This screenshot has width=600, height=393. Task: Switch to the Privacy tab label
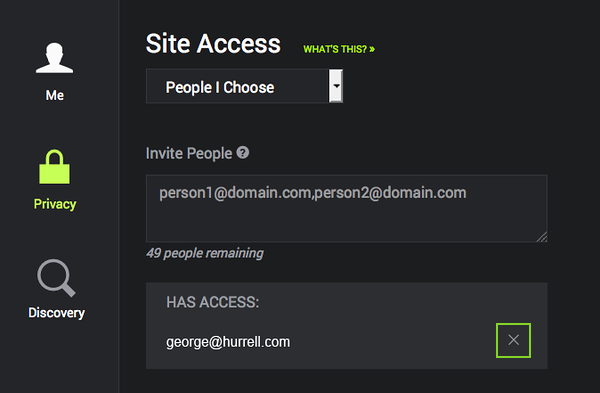click(55, 204)
